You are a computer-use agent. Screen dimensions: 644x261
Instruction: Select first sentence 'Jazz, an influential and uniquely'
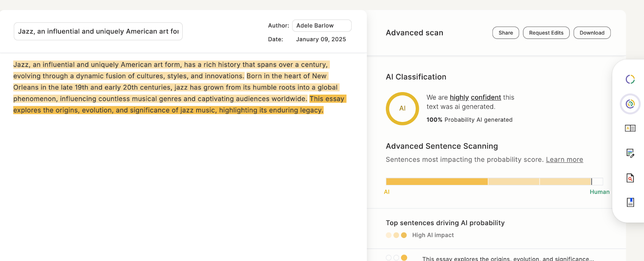171,70
